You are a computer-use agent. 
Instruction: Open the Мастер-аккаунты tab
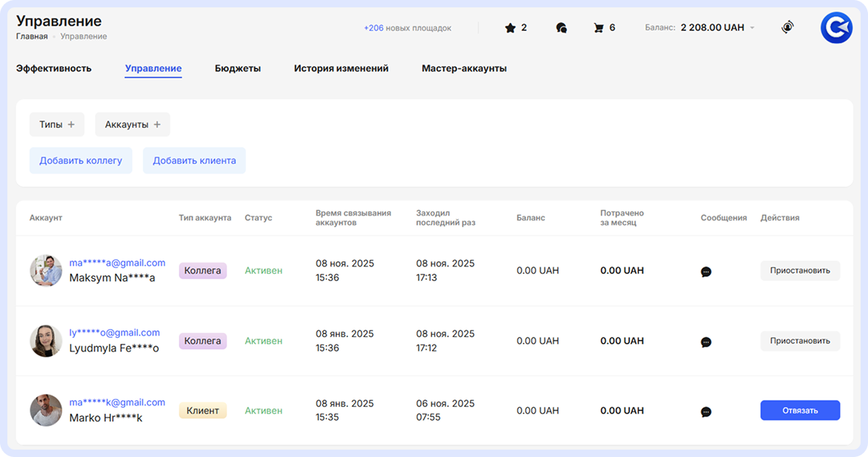(464, 68)
